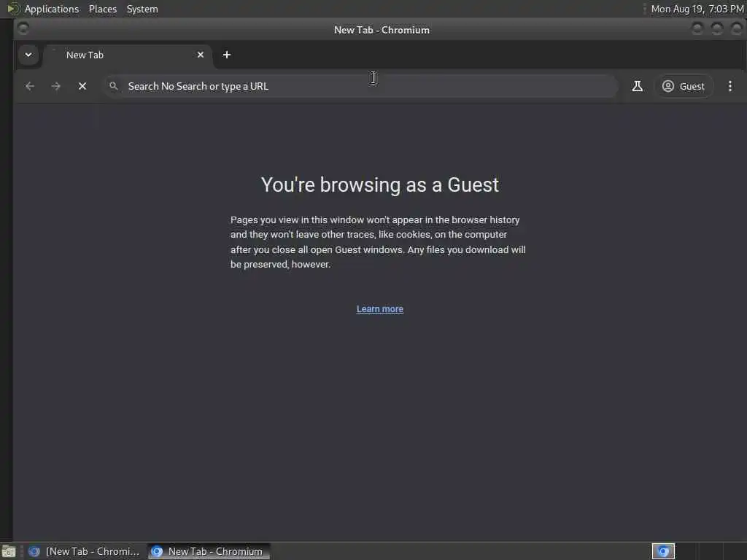This screenshot has height=560, width=747.
Task: Follow the Learn more link
Action: point(379,309)
